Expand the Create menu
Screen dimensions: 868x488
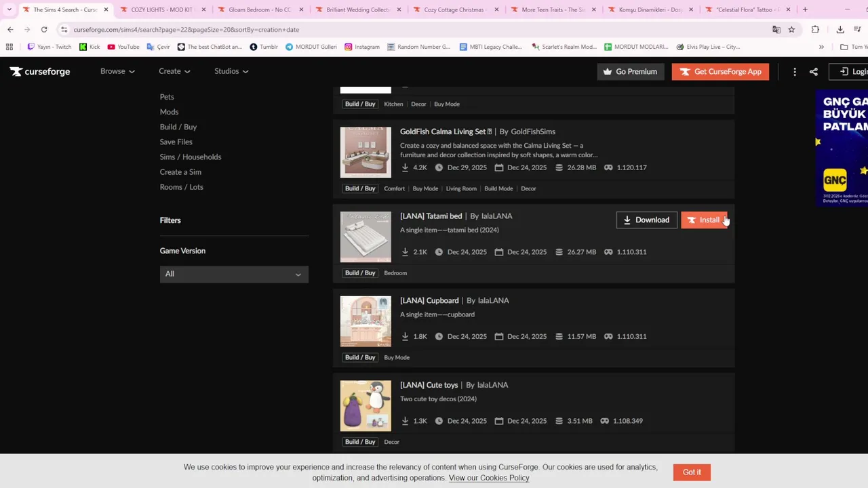(174, 71)
